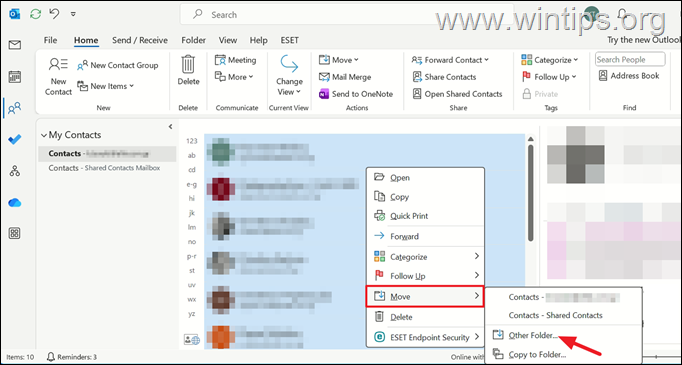Click the contact list vertical scrollbar
Image resolution: width=682 pixels, height=365 pixels.
(x=531, y=193)
